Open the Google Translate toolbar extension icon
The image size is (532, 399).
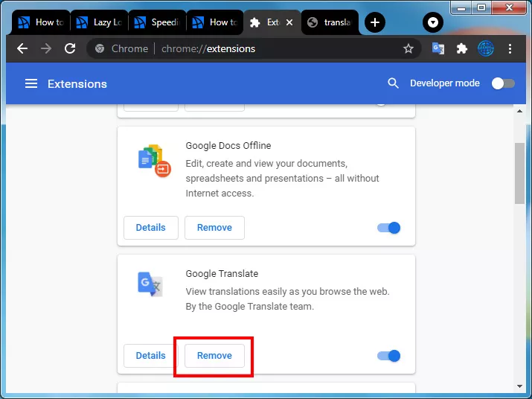point(438,48)
